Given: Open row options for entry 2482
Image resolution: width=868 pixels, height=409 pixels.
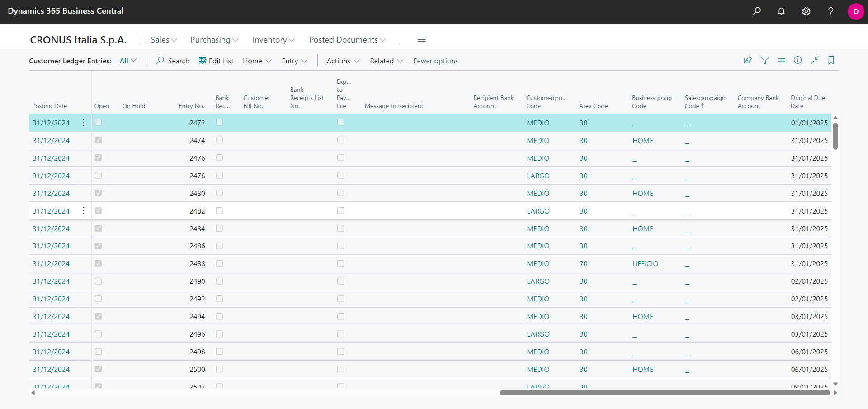Looking at the screenshot, I should 84,211.
